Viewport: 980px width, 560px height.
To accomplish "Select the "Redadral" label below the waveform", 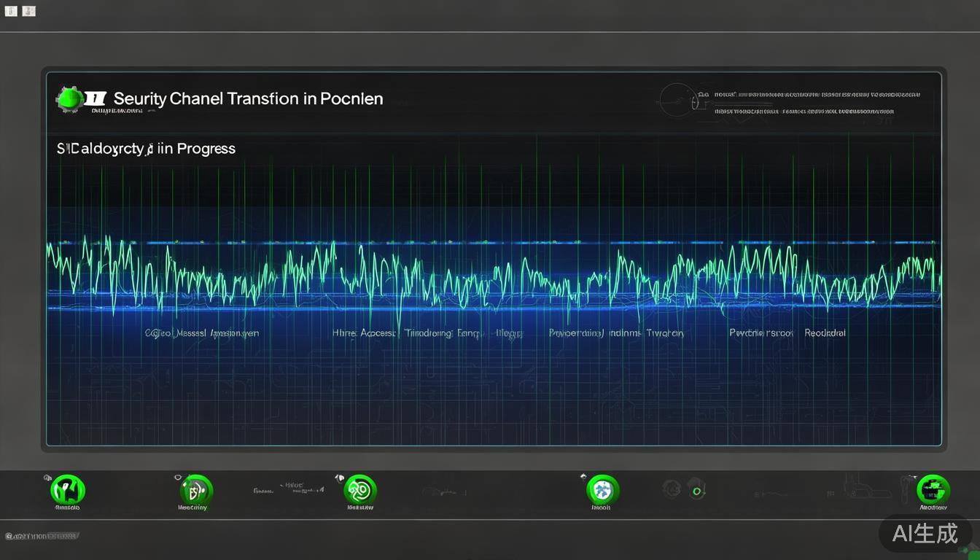I will click(x=825, y=332).
